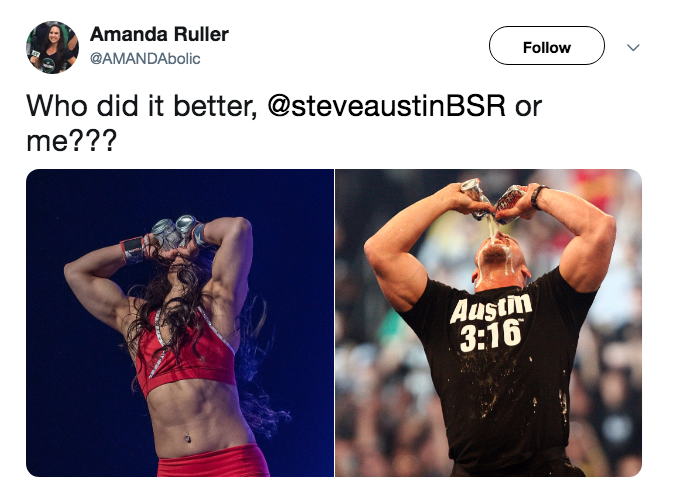Click the Follow button

(546, 46)
